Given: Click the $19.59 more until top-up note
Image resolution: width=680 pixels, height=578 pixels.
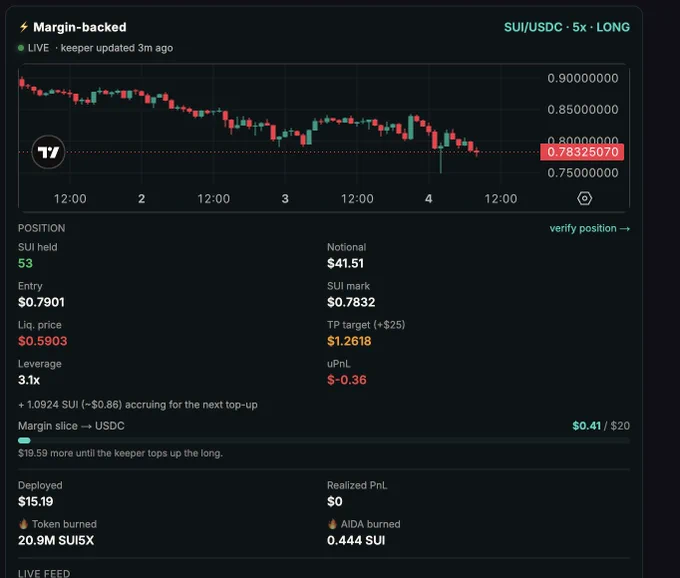Looking at the screenshot, I should pyautogui.click(x=120, y=453).
